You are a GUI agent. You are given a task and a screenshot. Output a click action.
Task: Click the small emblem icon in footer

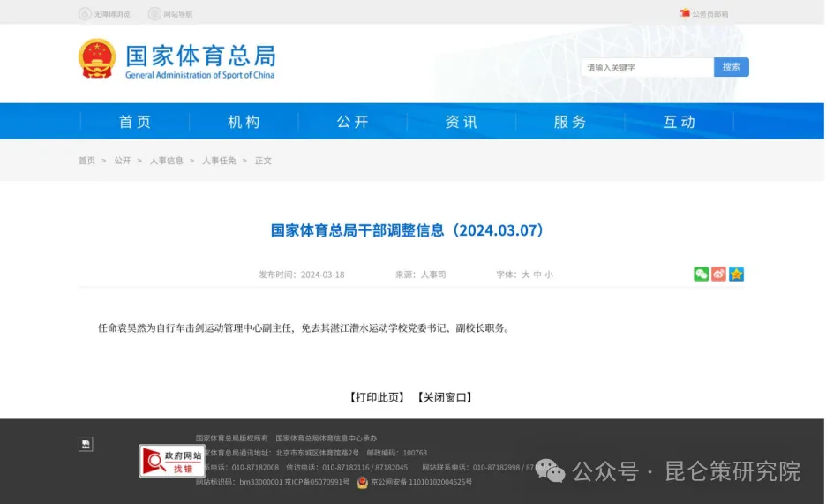pos(86,444)
